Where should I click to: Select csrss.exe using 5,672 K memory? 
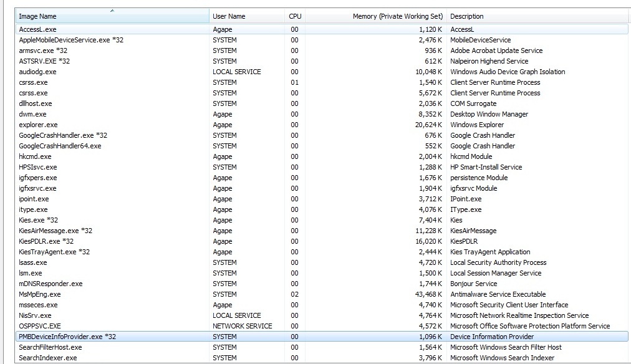tap(322, 93)
